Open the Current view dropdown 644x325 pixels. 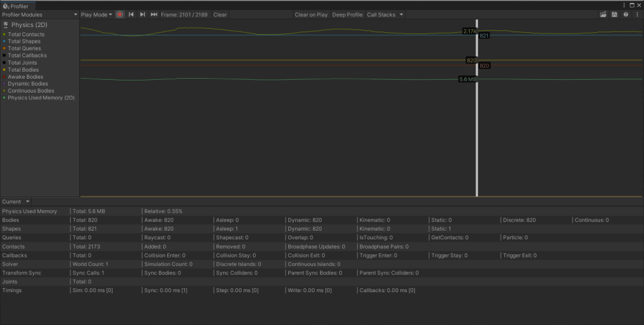[x=15, y=202]
